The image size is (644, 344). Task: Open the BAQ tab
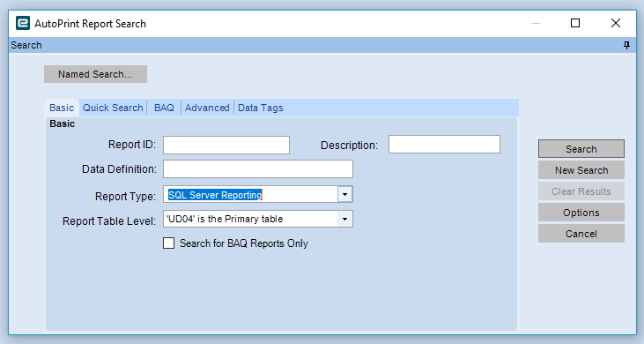(164, 108)
